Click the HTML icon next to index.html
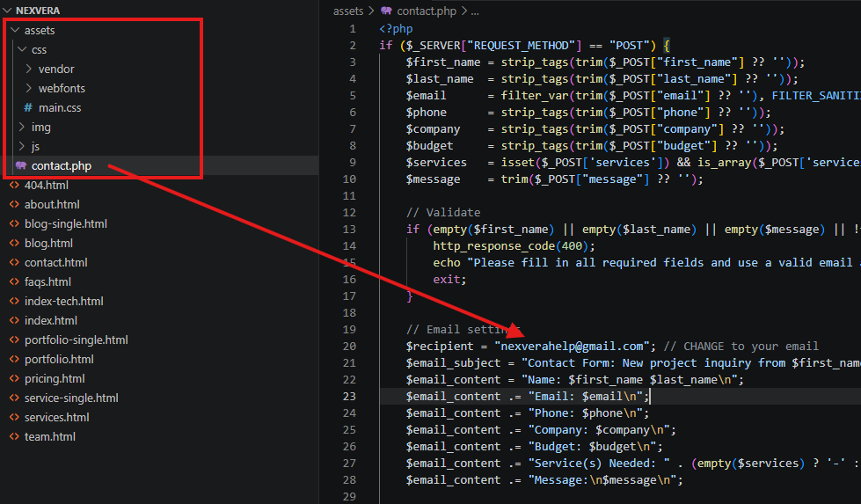The width and height of the screenshot is (861, 504). tap(14, 320)
